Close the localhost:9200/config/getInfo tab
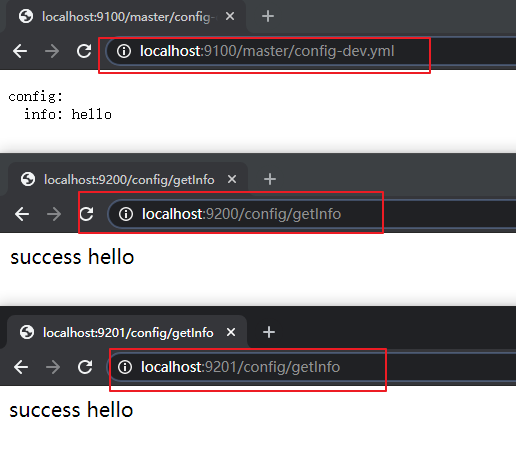The height and width of the screenshot is (473, 516). pos(232,179)
